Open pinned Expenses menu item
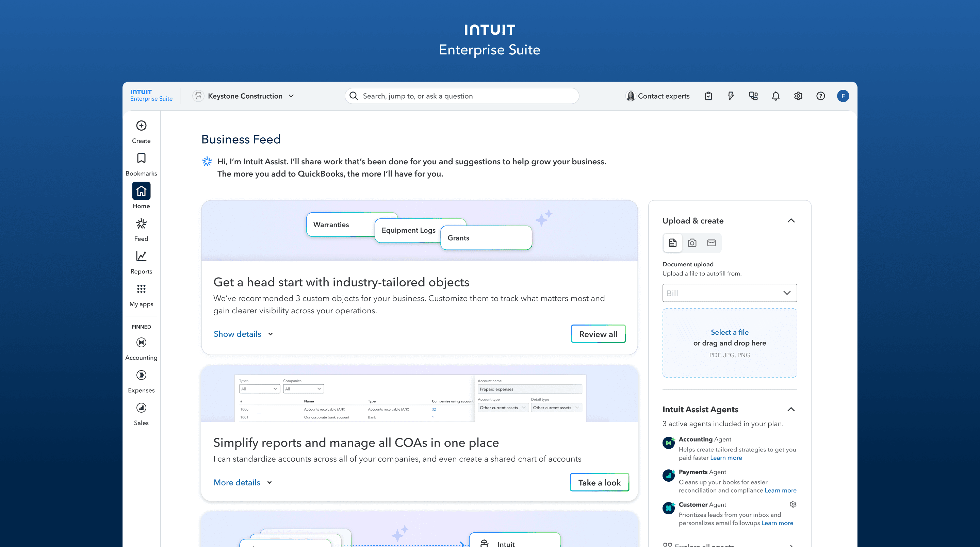The width and height of the screenshot is (980, 547). (x=141, y=376)
